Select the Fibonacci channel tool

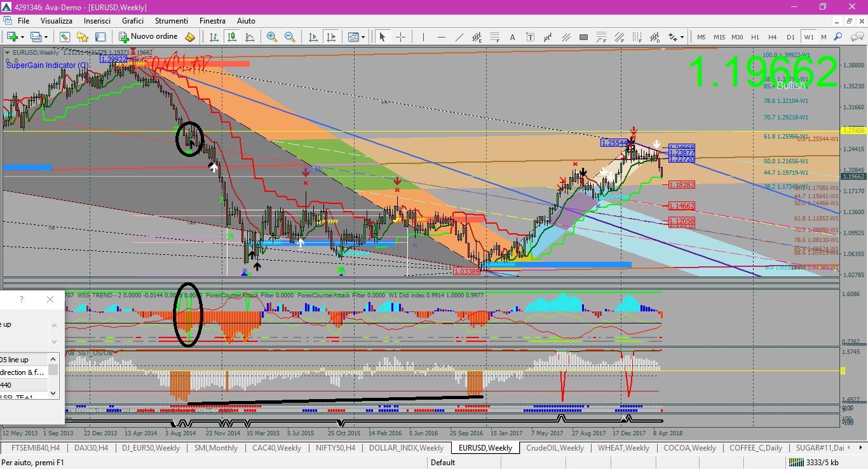coord(620,37)
